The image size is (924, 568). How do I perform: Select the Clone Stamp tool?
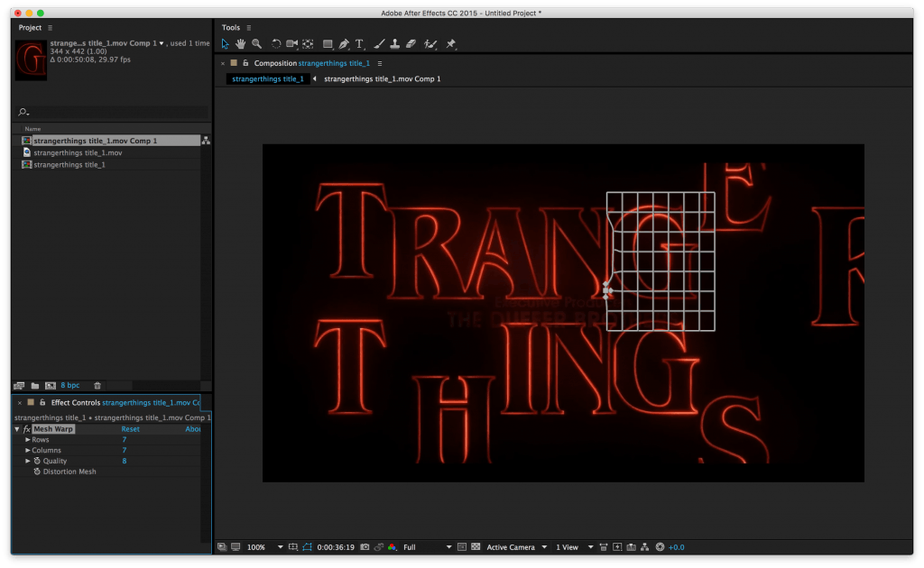pyautogui.click(x=395, y=44)
